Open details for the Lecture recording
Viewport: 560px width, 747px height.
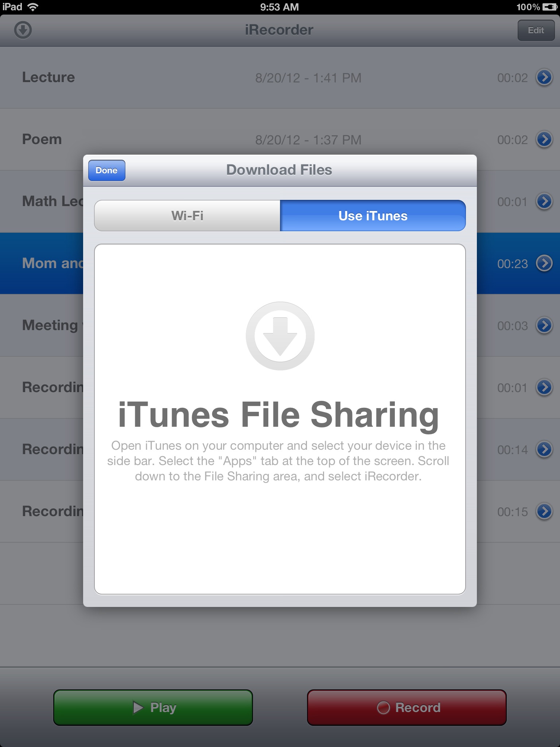[544, 77]
